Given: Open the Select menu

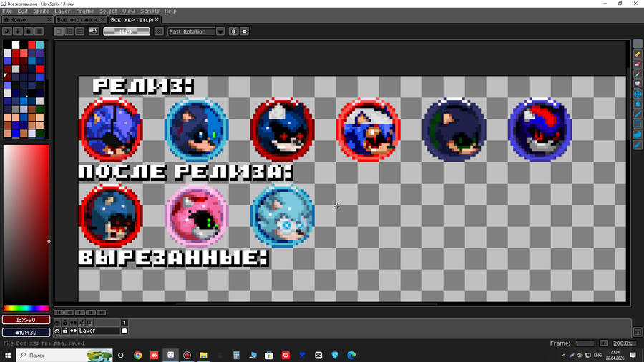Looking at the screenshot, I should tap(109, 11).
